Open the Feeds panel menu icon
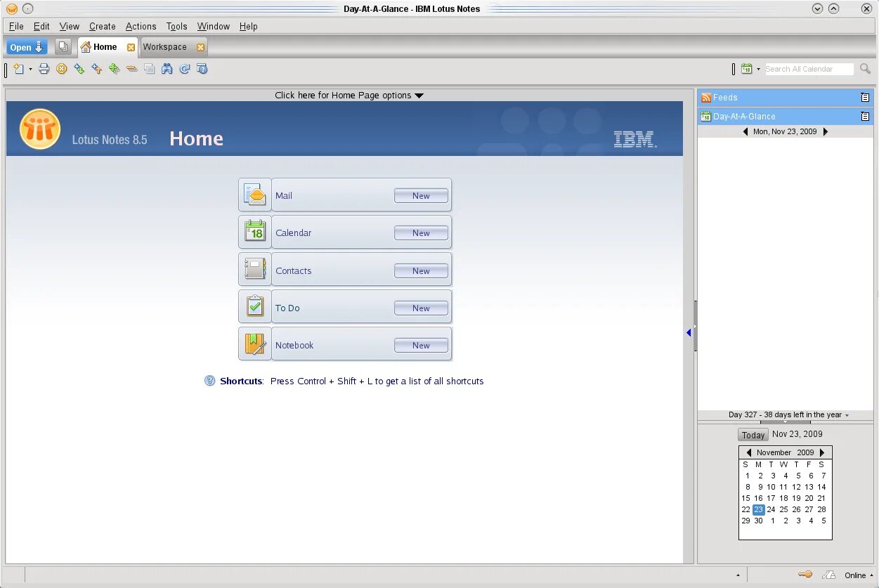 865,98
